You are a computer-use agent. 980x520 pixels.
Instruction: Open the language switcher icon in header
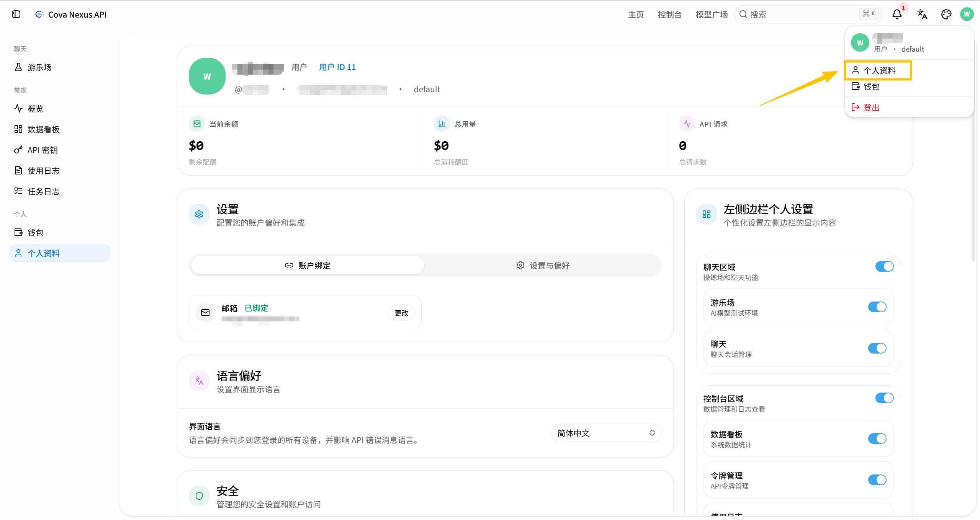922,15
